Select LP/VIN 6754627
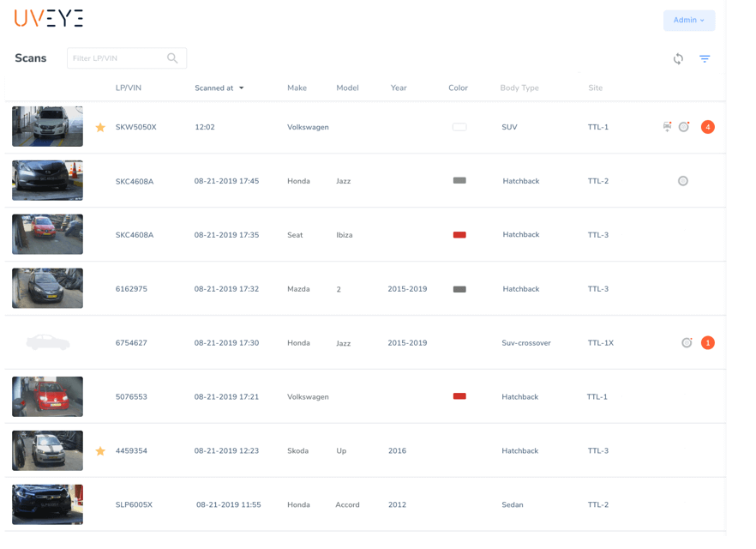The height and width of the screenshot is (549, 756). coord(131,343)
